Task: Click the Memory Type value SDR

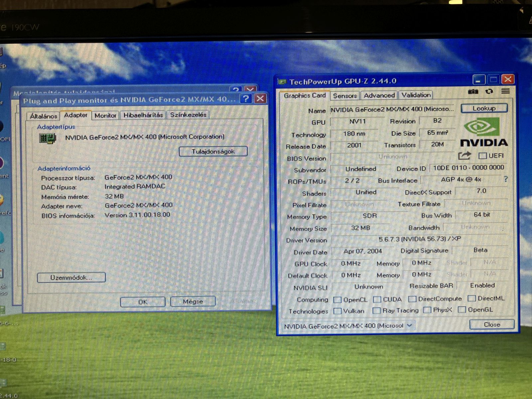Action: [370, 216]
